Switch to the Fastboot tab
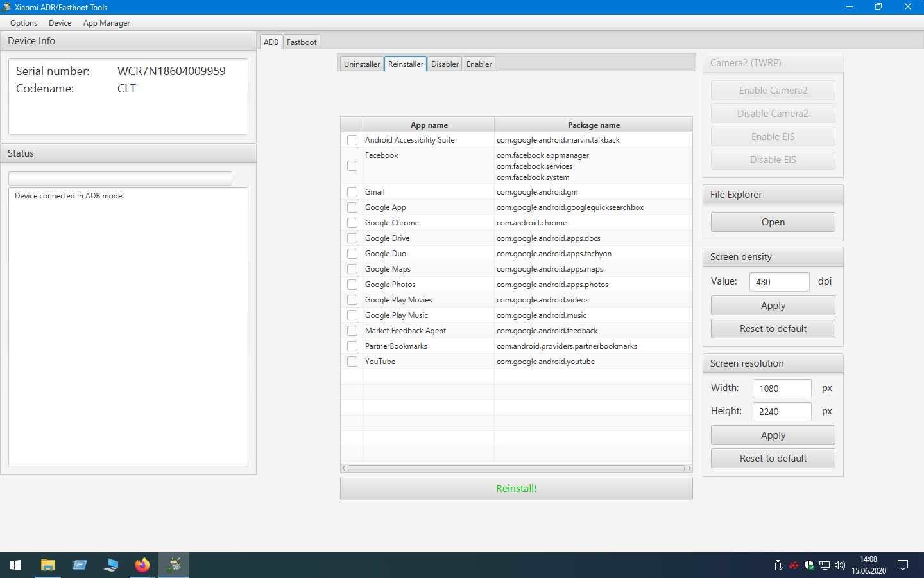924x578 pixels. pyautogui.click(x=302, y=42)
